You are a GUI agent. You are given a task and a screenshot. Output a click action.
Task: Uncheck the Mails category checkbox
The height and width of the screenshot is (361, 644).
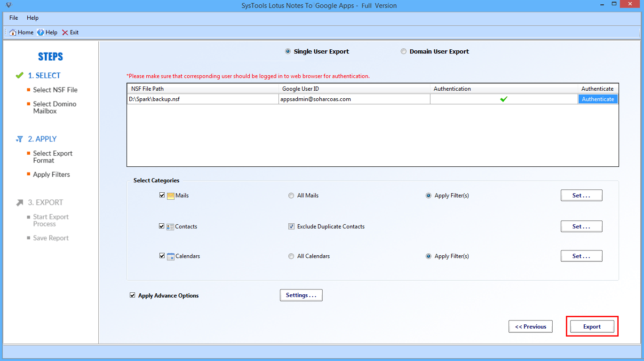(x=162, y=196)
